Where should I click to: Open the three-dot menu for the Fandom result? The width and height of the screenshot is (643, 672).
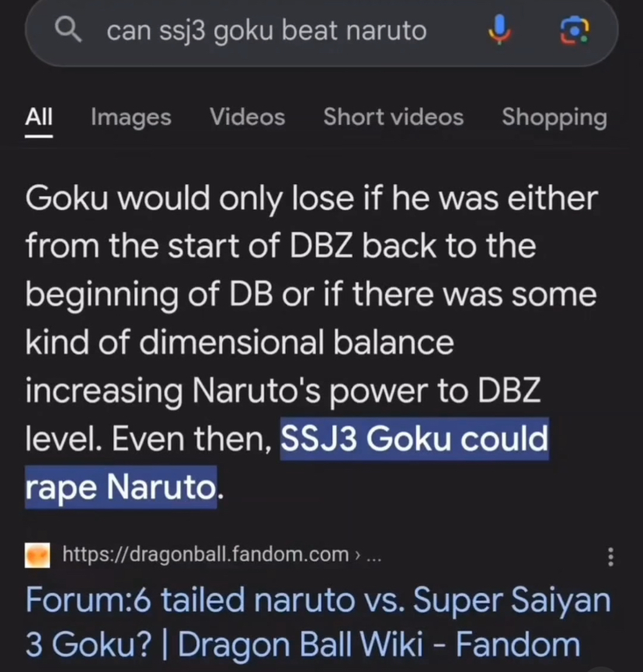coord(610,556)
